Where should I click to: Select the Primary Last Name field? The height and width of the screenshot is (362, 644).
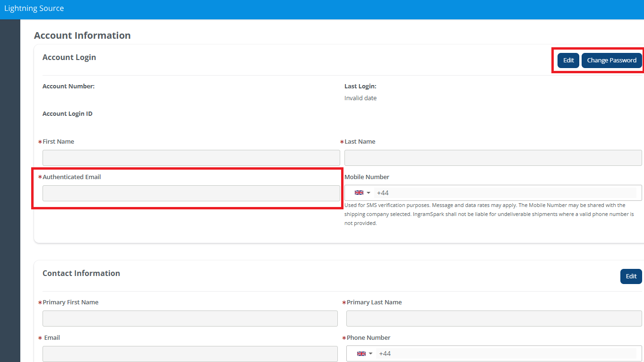494,319
